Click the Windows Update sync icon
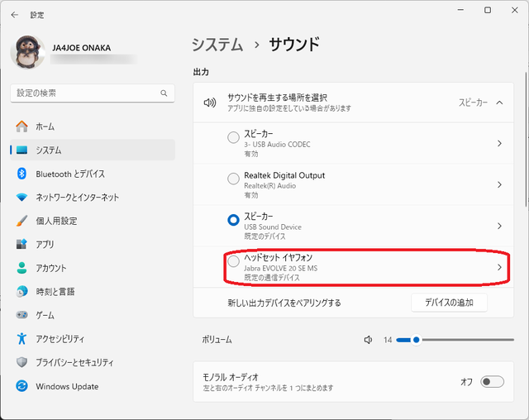Viewport: 529px width, 420px height. (22, 386)
